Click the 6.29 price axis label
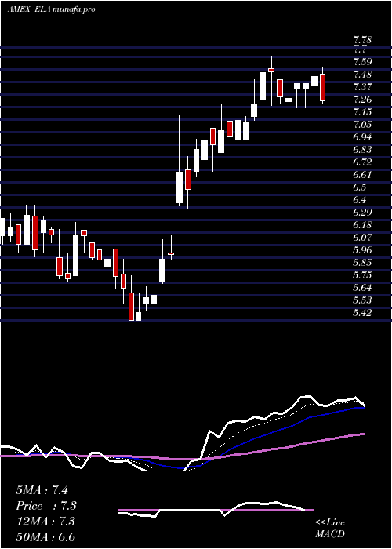 tap(362, 213)
